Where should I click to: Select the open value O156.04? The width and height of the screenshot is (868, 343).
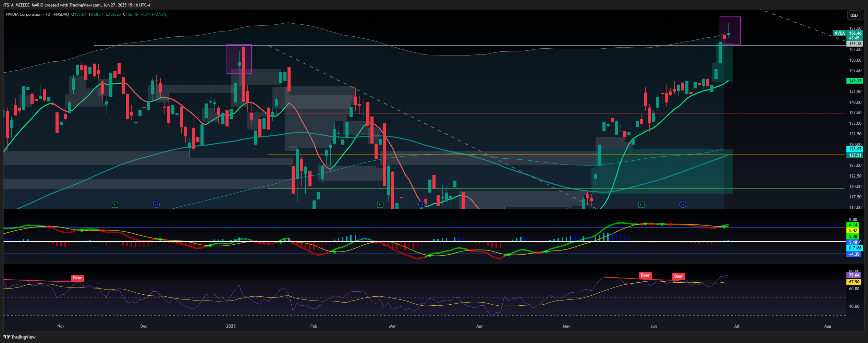tap(79, 14)
